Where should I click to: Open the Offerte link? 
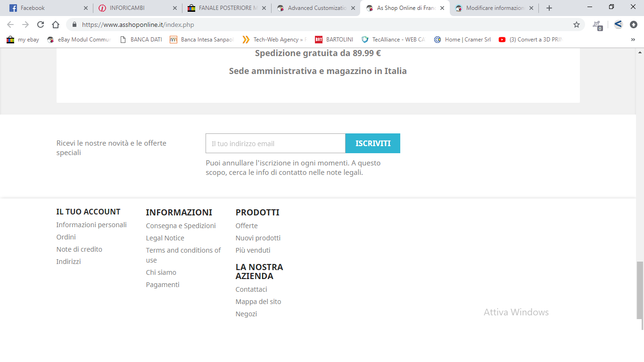(247, 226)
